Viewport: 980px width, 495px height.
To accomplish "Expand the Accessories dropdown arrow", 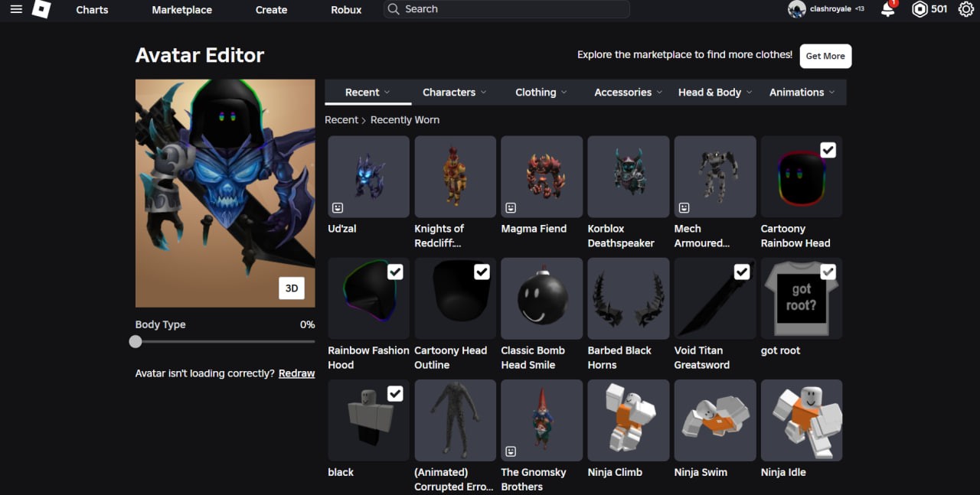I will click(659, 93).
